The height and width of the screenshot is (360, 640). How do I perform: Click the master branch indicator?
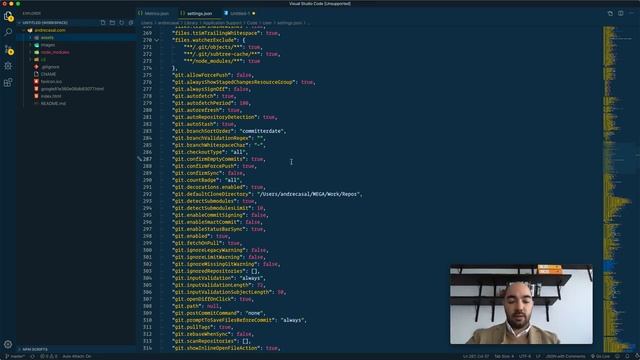pos(15,356)
